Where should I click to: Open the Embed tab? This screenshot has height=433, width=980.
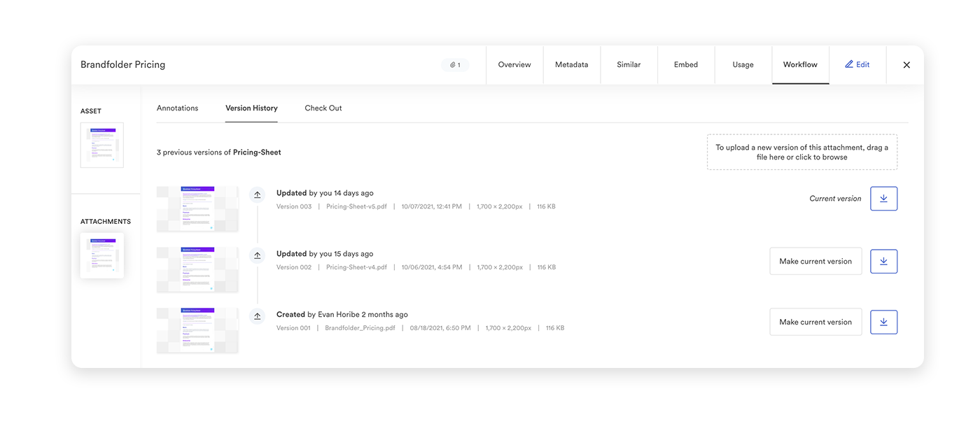686,64
